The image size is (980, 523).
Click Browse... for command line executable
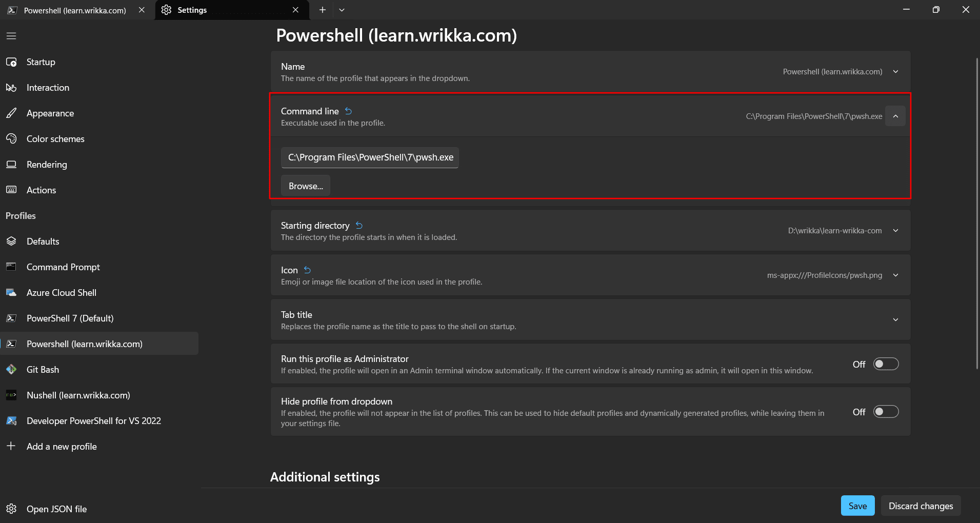click(x=306, y=186)
